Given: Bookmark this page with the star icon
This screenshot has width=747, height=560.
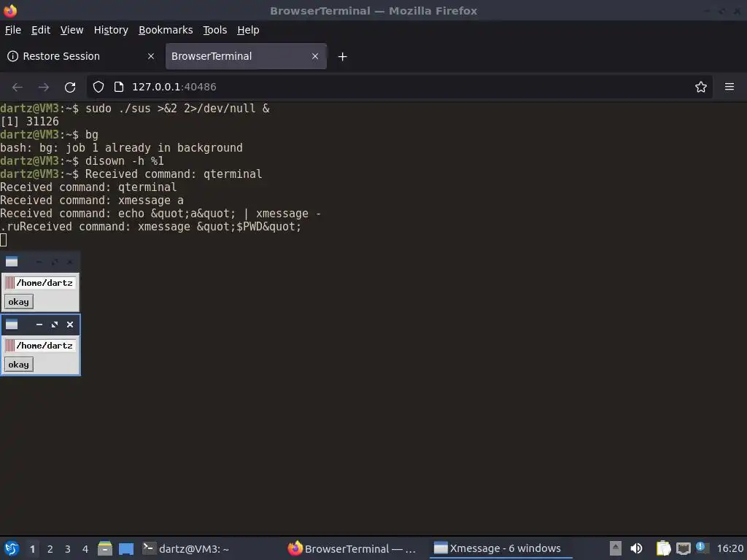Looking at the screenshot, I should (700, 87).
